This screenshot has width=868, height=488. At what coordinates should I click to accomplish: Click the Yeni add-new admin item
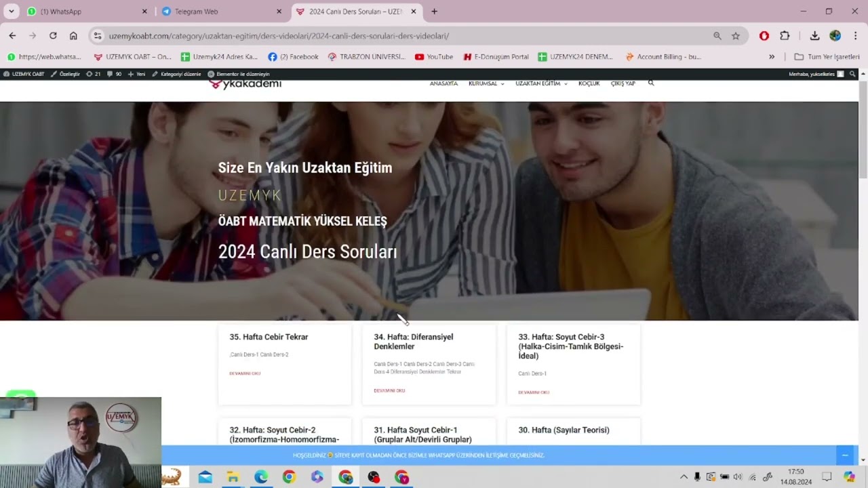(136, 74)
